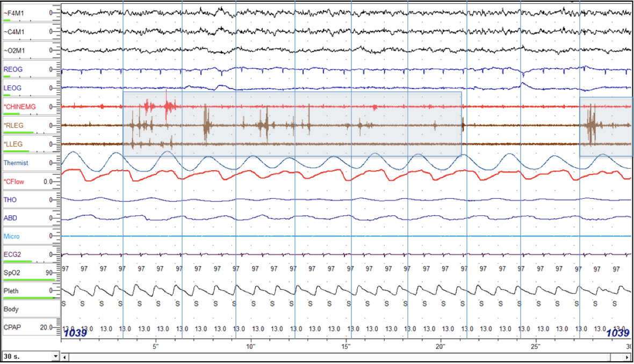Click the *CHINEMG channel label

19,107
